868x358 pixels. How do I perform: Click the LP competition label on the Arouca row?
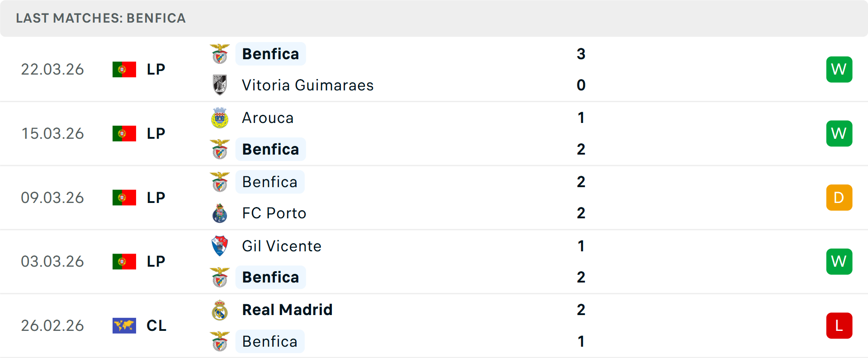(156, 133)
